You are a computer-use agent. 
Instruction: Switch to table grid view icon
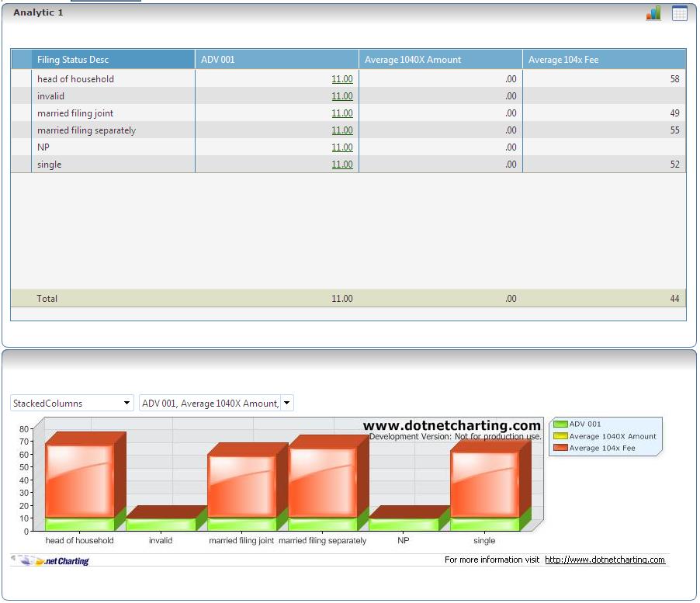680,13
